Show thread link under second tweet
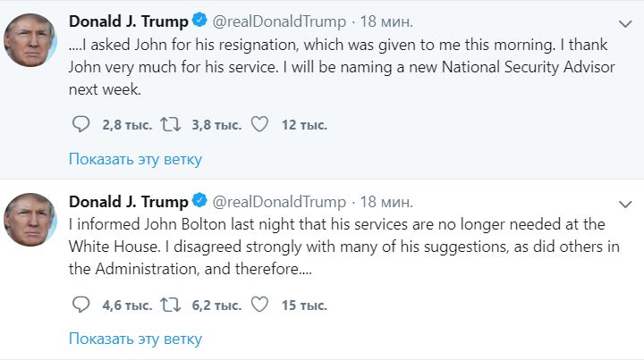This screenshot has height=360, width=644. point(135,339)
